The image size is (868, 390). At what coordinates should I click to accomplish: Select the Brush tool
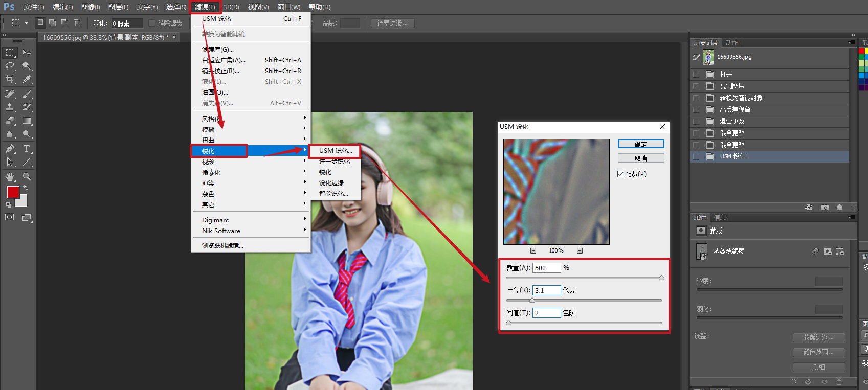coord(27,94)
